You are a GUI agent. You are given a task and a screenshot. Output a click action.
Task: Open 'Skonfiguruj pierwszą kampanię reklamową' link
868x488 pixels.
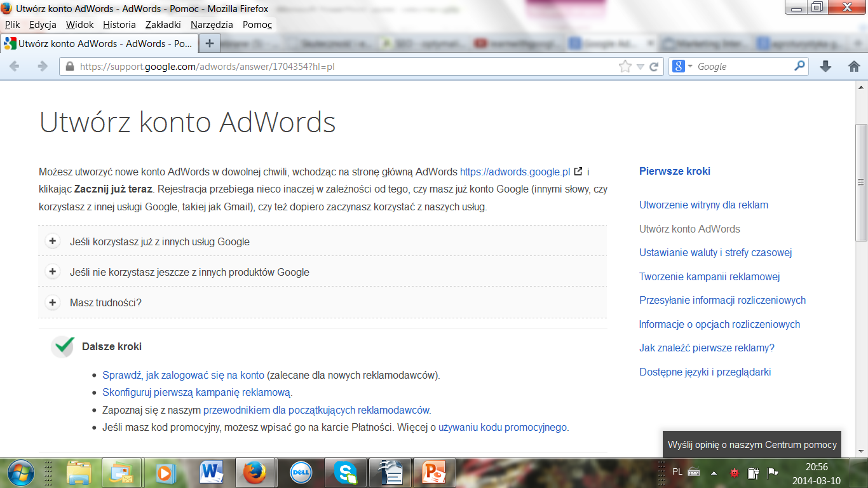coord(196,392)
